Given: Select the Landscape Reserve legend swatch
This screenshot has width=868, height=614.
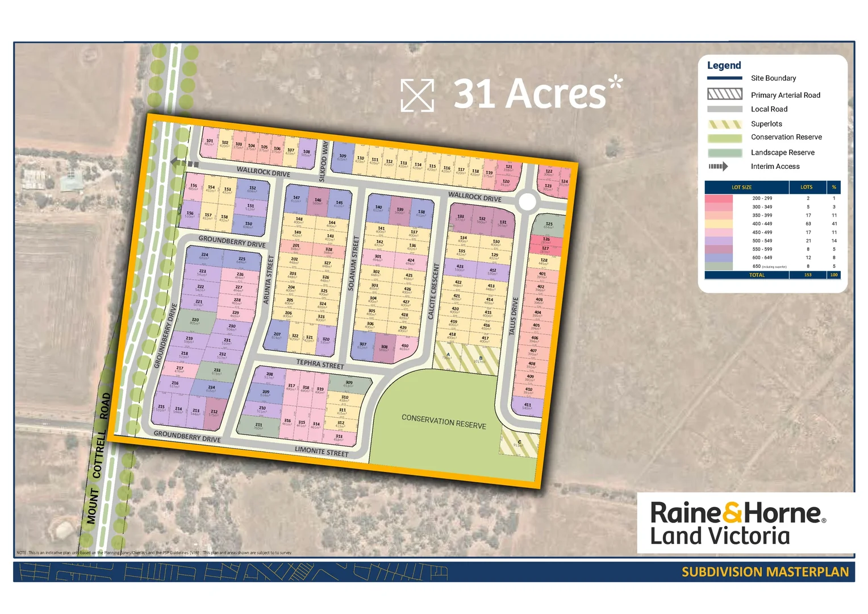Looking at the screenshot, I should 724,152.
